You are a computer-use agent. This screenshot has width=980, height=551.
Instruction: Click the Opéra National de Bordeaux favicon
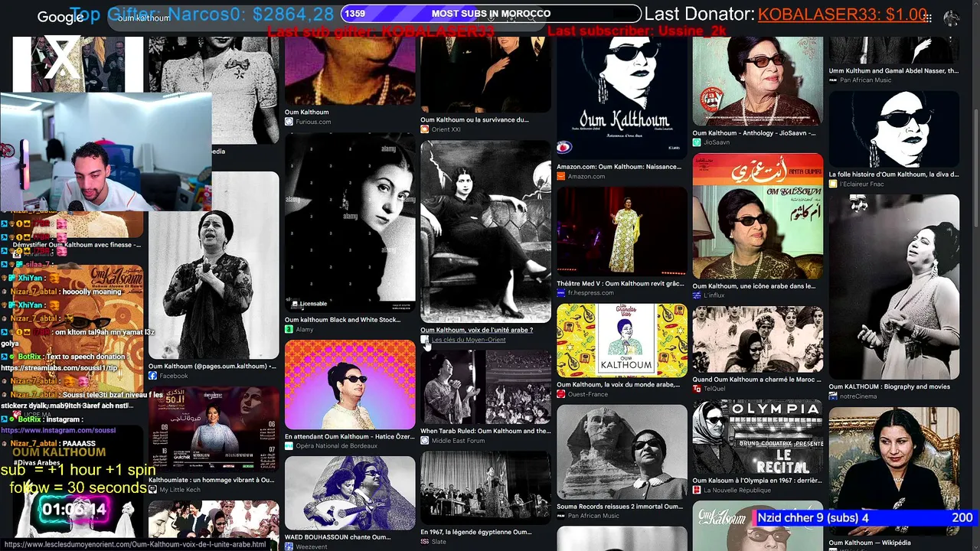coord(289,446)
